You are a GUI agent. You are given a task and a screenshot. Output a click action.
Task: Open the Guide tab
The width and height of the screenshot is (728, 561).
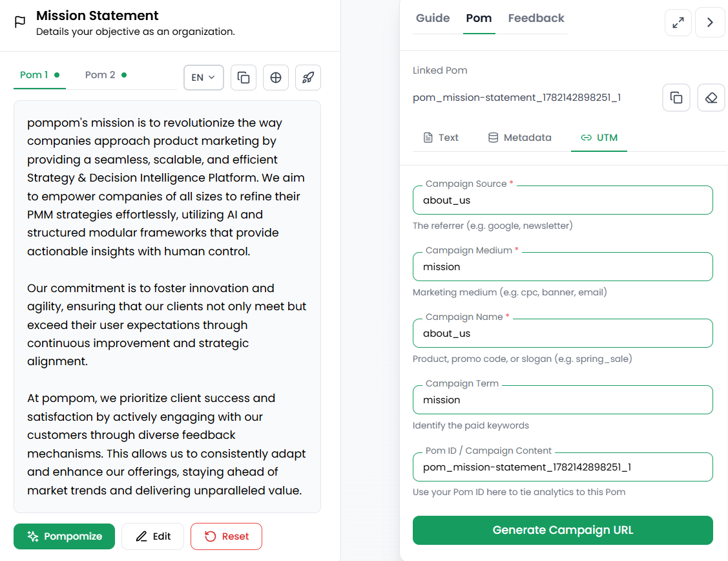pos(433,18)
